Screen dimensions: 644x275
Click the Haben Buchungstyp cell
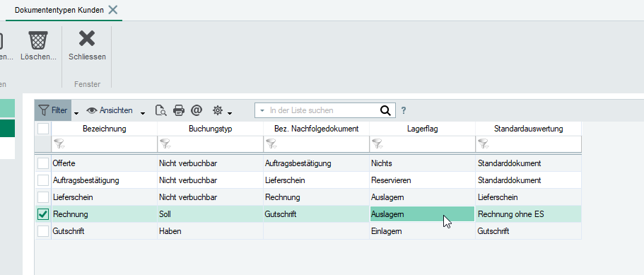point(210,231)
